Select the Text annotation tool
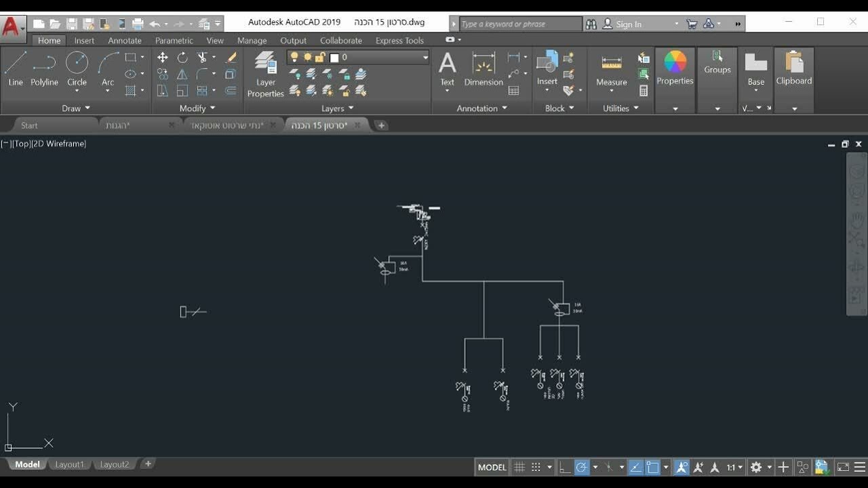The width and height of the screenshot is (868, 488). click(448, 70)
